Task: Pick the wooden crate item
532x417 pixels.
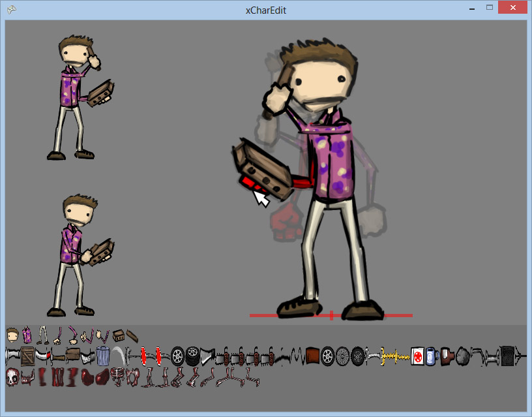Action: 28,356
